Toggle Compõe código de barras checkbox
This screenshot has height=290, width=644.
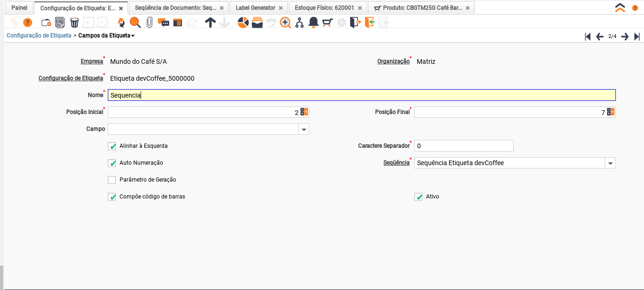[112, 197]
